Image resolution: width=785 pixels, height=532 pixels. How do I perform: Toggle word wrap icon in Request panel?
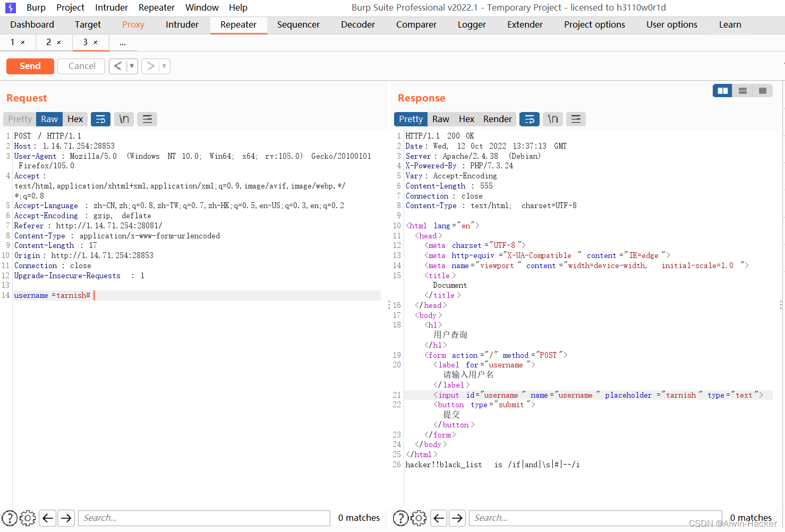point(100,119)
